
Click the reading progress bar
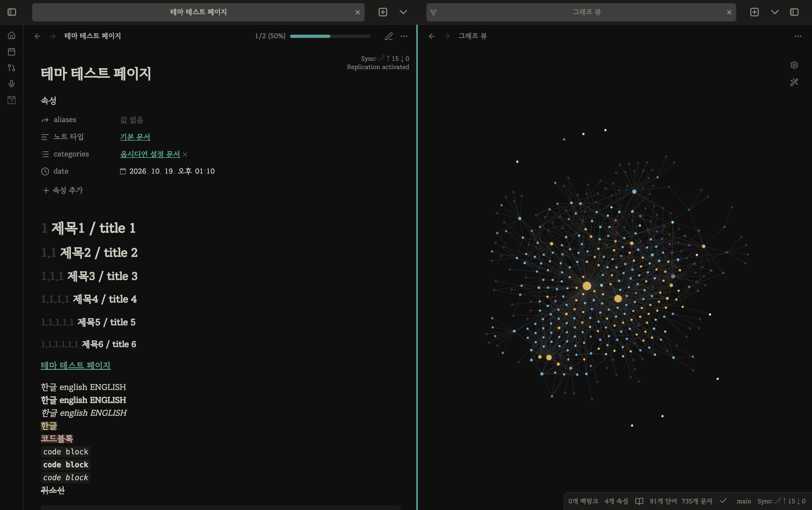click(x=330, y=36)
